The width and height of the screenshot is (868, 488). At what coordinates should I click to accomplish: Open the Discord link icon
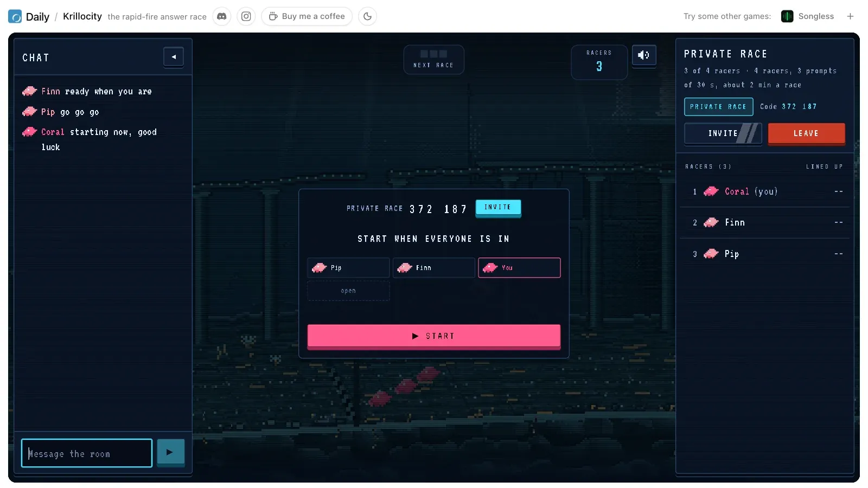click(222, 16)
